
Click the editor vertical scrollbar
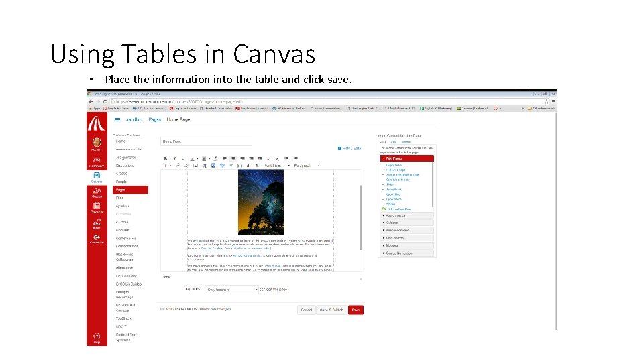coord(361,217)
